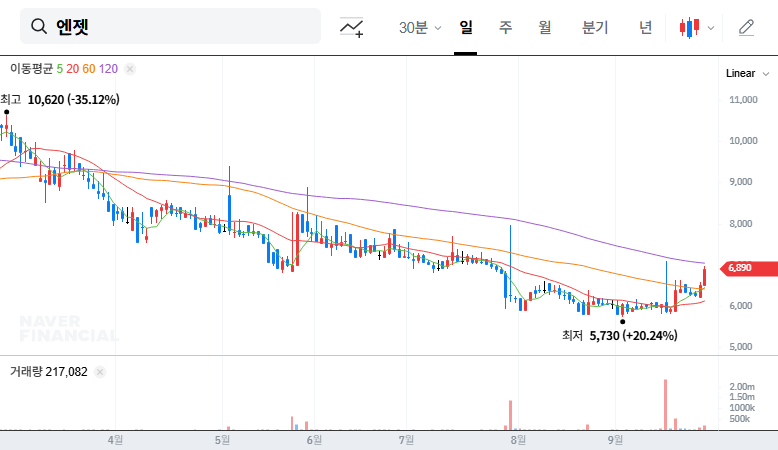The height and width of the screenshot is (450, 778).
Task: Switch to the 분기 quarterly tab
Action: tap(595, 27)
